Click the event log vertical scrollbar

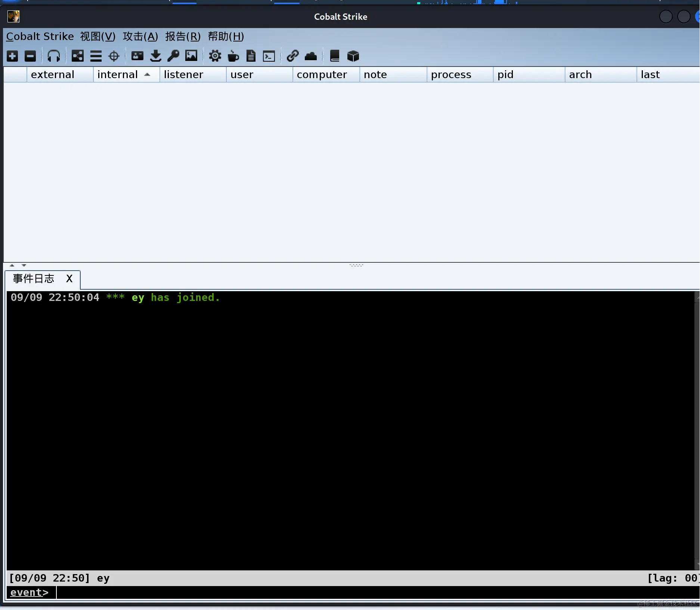coord(697,431)
